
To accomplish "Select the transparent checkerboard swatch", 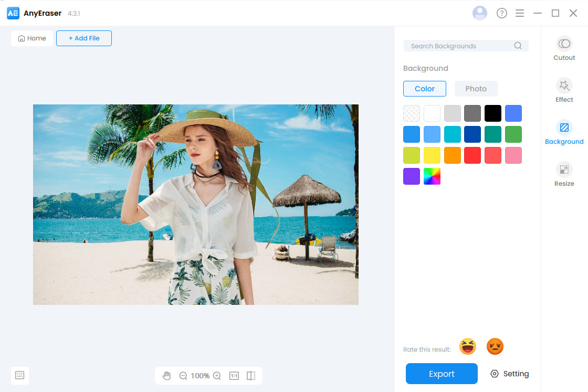I will pyautogui.click(x=412, y=113).
